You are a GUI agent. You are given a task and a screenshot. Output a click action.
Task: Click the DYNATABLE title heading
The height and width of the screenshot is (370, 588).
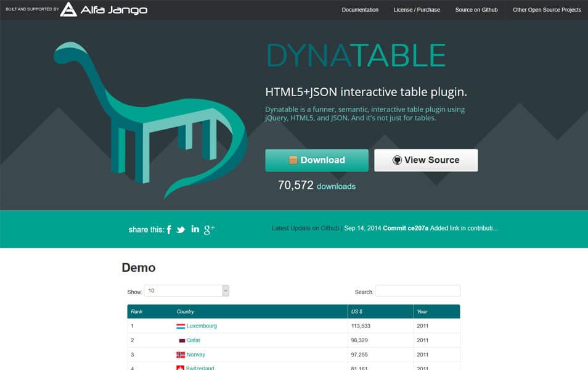coord(356,55)
